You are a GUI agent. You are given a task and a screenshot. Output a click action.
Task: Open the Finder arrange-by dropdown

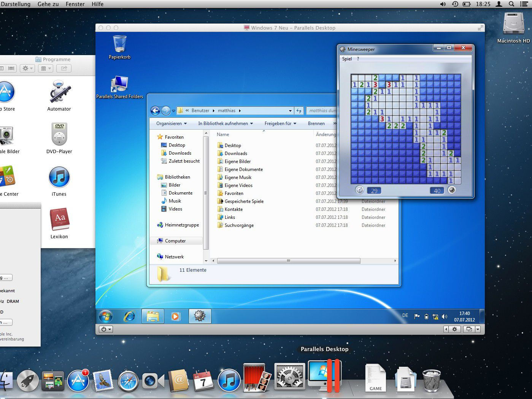click(x=46, y=68)
